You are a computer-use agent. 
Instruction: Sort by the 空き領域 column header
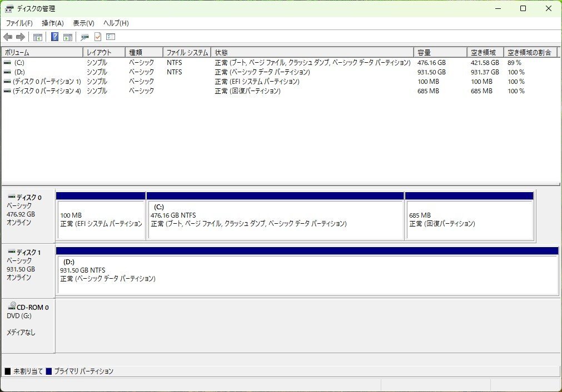tap(486, 53)
